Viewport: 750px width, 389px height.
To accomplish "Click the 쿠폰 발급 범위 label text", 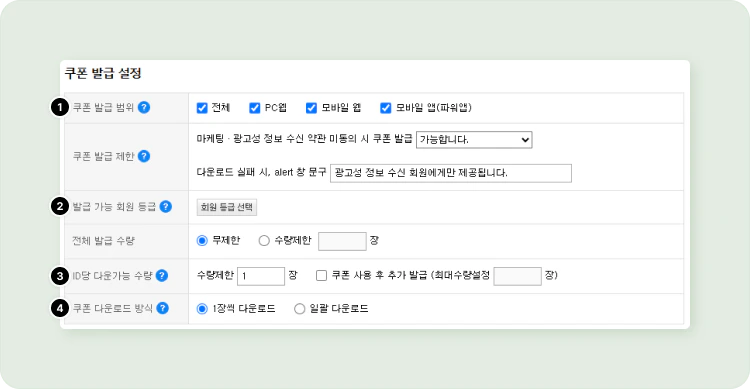I will 103,108.
